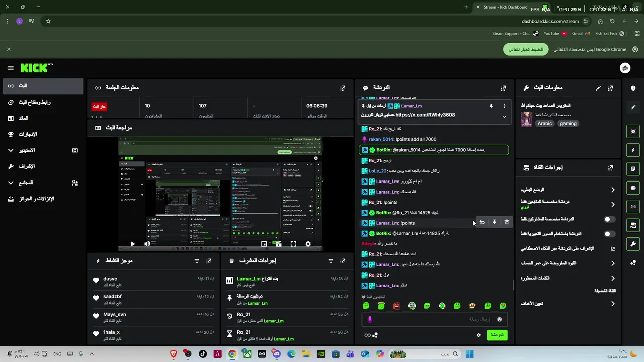This screenshot has width=644, height=362.
Task: Pop out the activity feed panel
Action: [209, 261]
